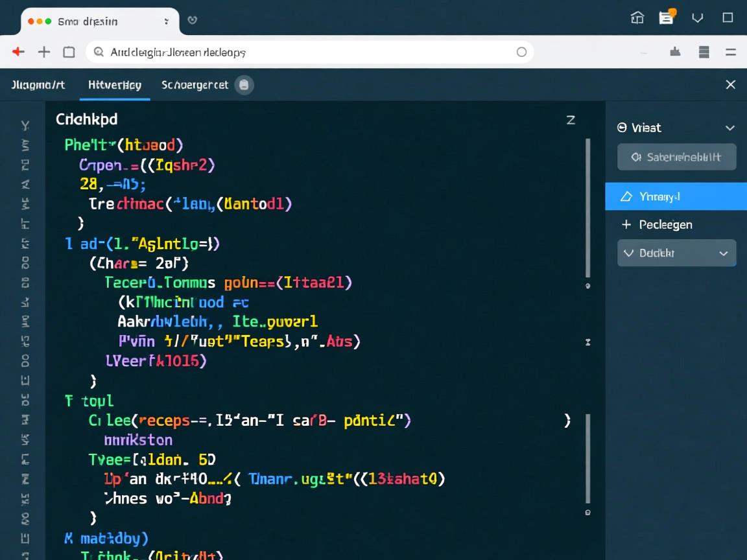
Task: Expand the Vrieat section chevron
Action: point(729,128)
